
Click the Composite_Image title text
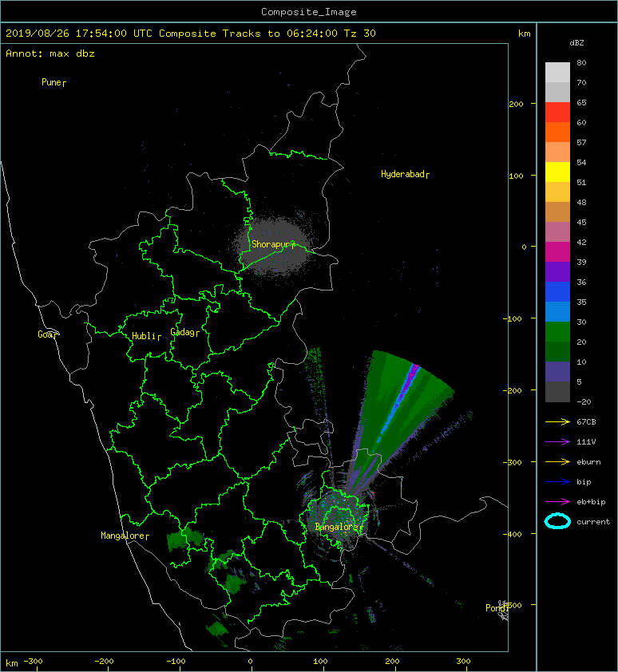(x=309, y=12)
